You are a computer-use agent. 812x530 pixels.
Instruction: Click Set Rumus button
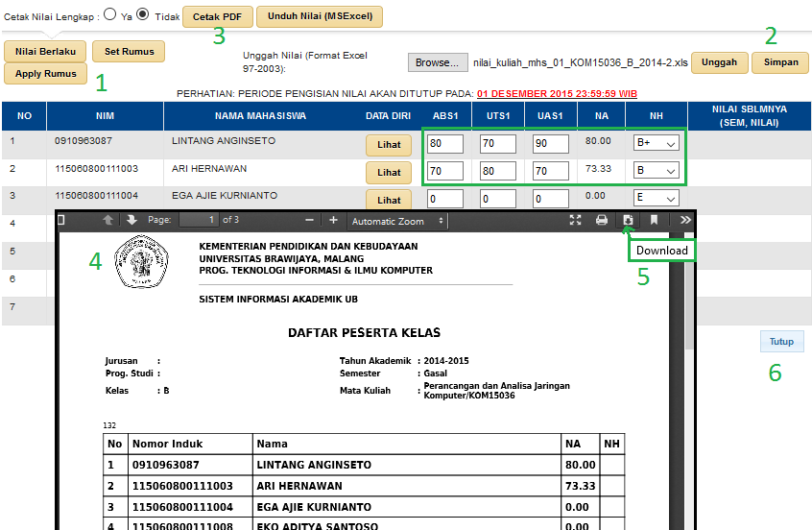pos(129,51)
